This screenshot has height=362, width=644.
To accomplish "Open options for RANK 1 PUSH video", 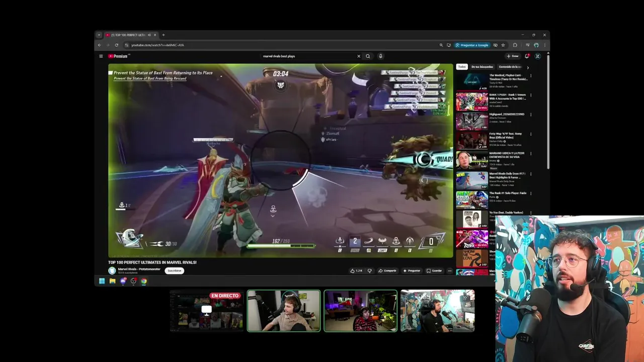I will pyautogui.click(x=530, y=95).
